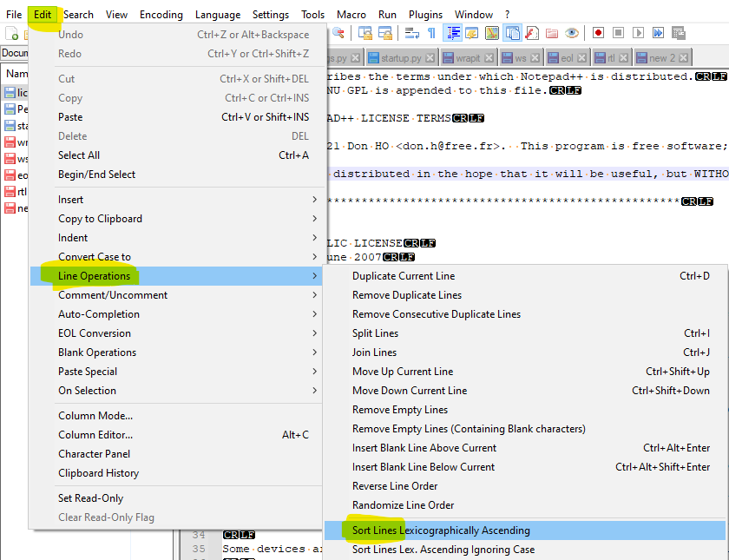Toggle Show All Characters pilcrow icon
This screenshot has height=560, width=729.
431,33
